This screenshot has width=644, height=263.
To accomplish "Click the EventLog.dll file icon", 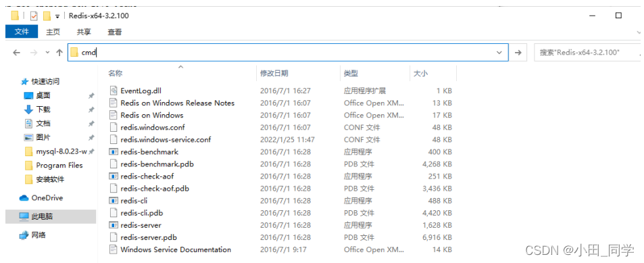I will coord(114,91).
